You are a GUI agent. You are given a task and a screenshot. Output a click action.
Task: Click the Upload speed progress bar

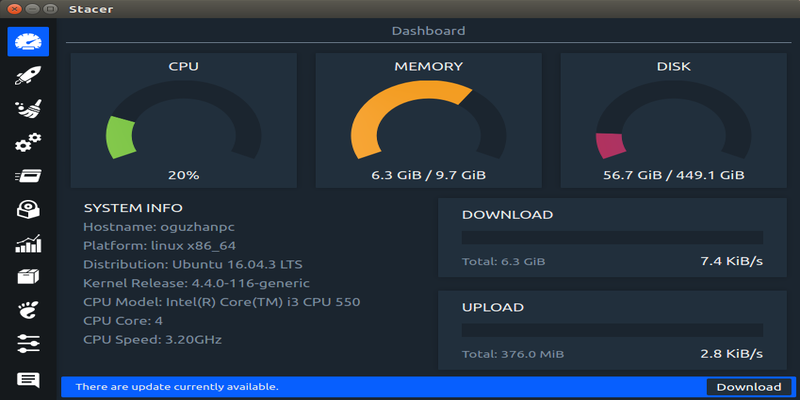pos(612,330)
